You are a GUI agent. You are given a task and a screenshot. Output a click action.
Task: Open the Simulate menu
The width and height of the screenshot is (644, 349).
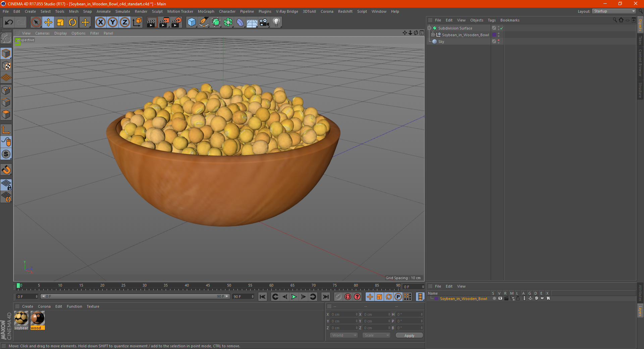[123, 11]
